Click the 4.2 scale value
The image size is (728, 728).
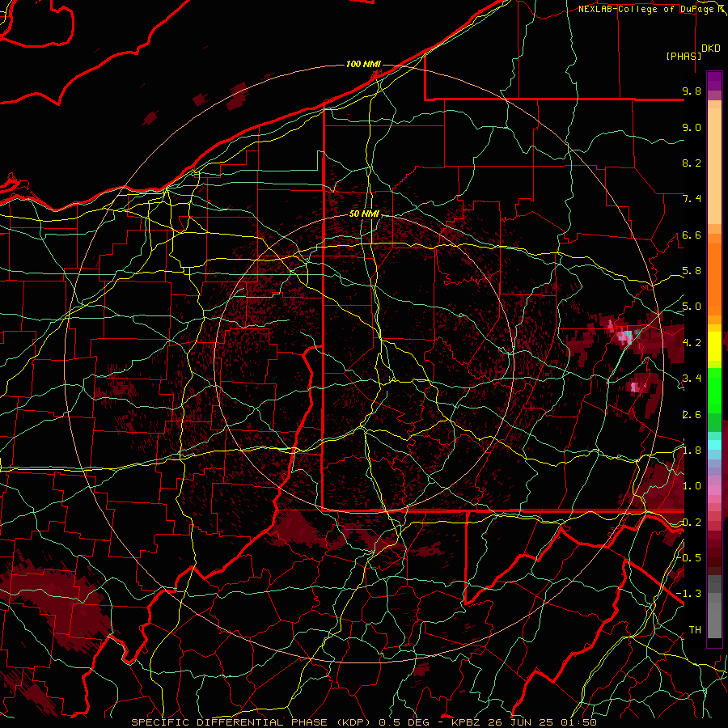[x=692, y=343]
